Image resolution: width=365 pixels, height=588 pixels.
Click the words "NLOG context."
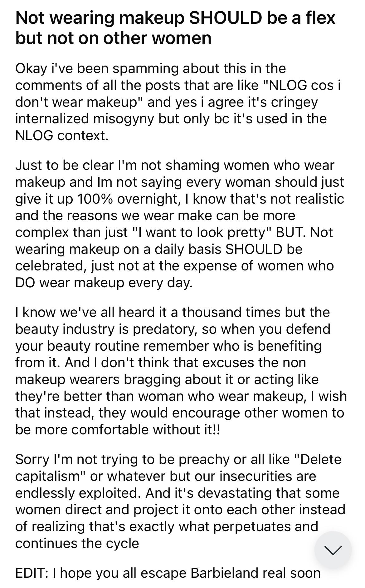click(62, 136)
